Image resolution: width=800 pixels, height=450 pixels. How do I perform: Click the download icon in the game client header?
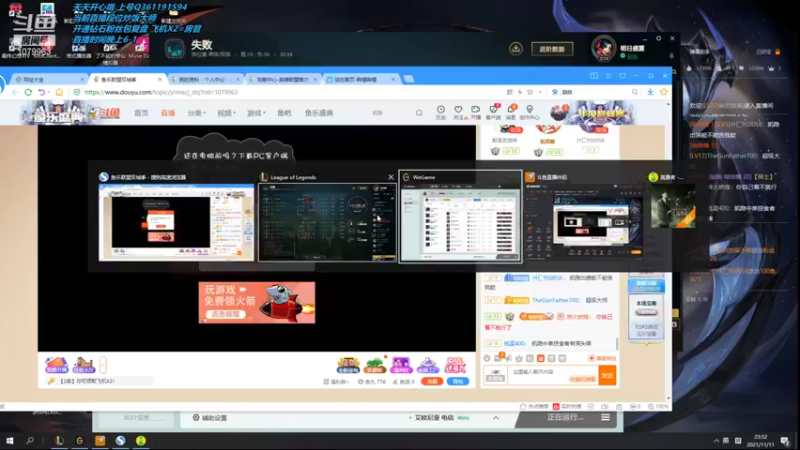pyautogui.click(x=516, y=48)
